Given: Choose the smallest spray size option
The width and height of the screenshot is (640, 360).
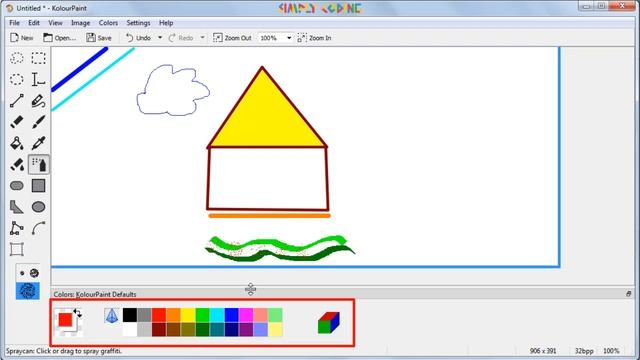Looking at the screenshot, I should tap(22, 273).
